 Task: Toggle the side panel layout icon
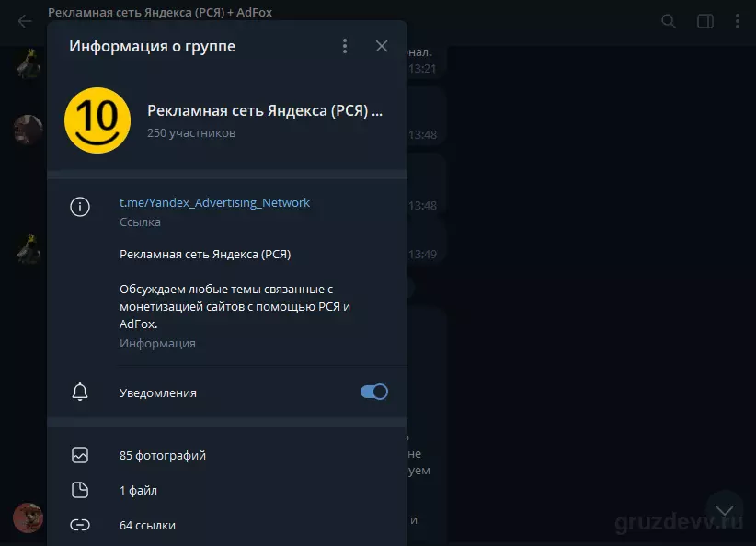pyautogui.click(x=704, y=21)
